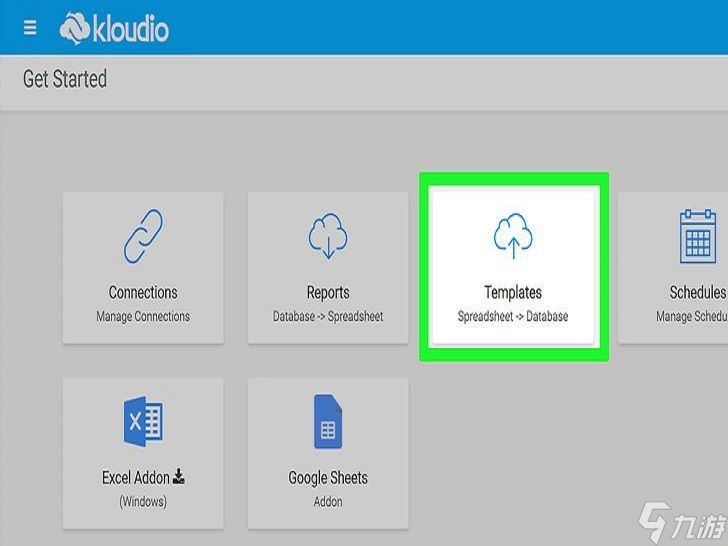
Task: Select the Templates title label
Action: coord(513,292)
